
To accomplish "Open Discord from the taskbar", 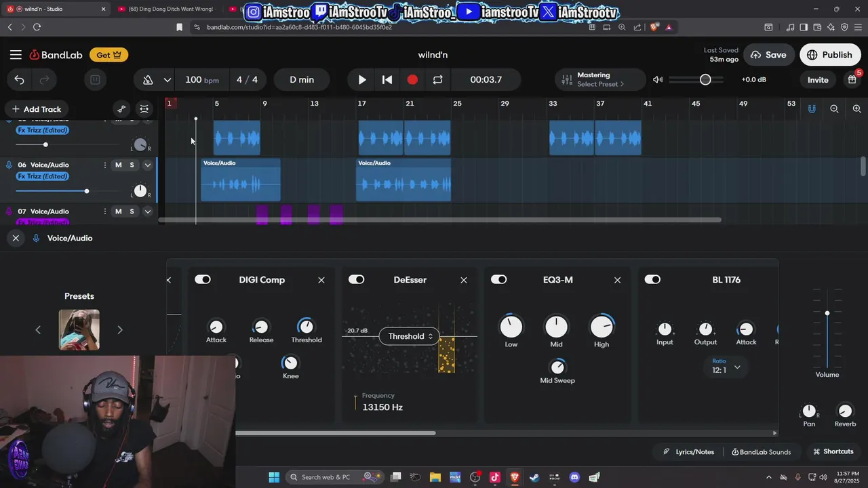I will tap(574, 477).
